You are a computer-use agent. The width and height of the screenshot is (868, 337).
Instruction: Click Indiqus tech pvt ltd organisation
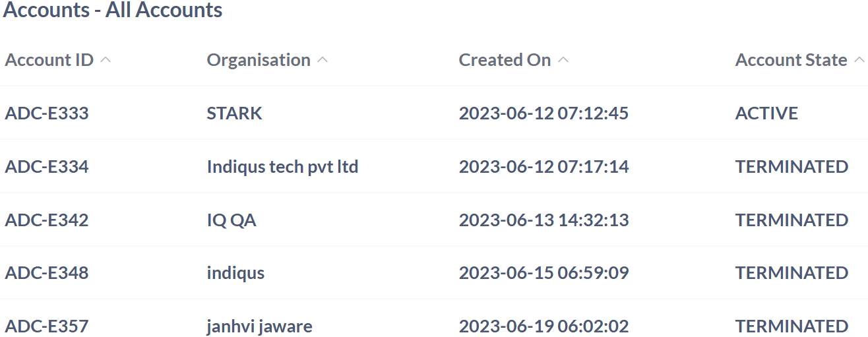[282, 167]
